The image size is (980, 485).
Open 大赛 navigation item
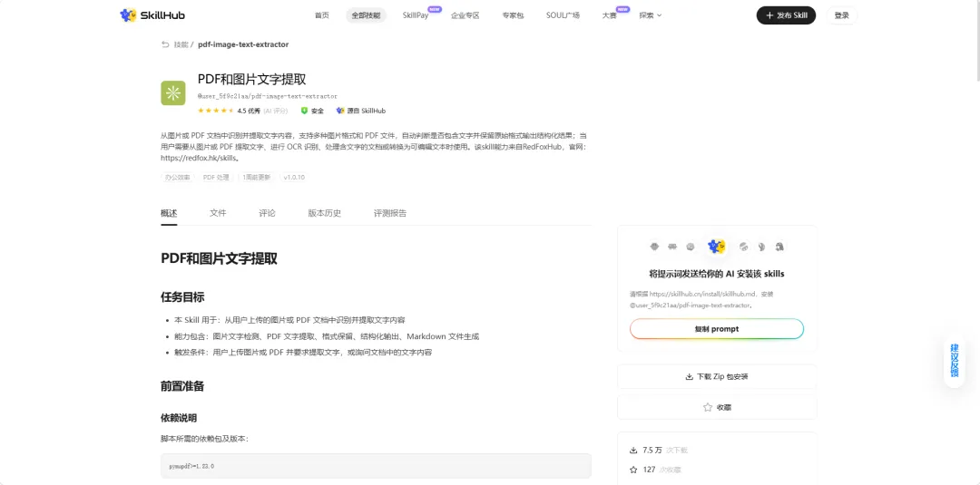coord(609,15)
